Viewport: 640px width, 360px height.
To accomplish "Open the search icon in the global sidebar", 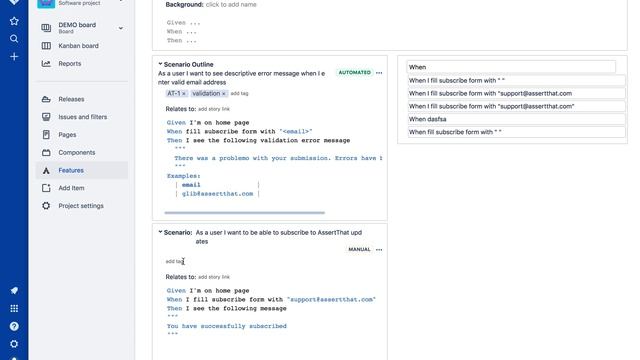I will coord(14,39).
